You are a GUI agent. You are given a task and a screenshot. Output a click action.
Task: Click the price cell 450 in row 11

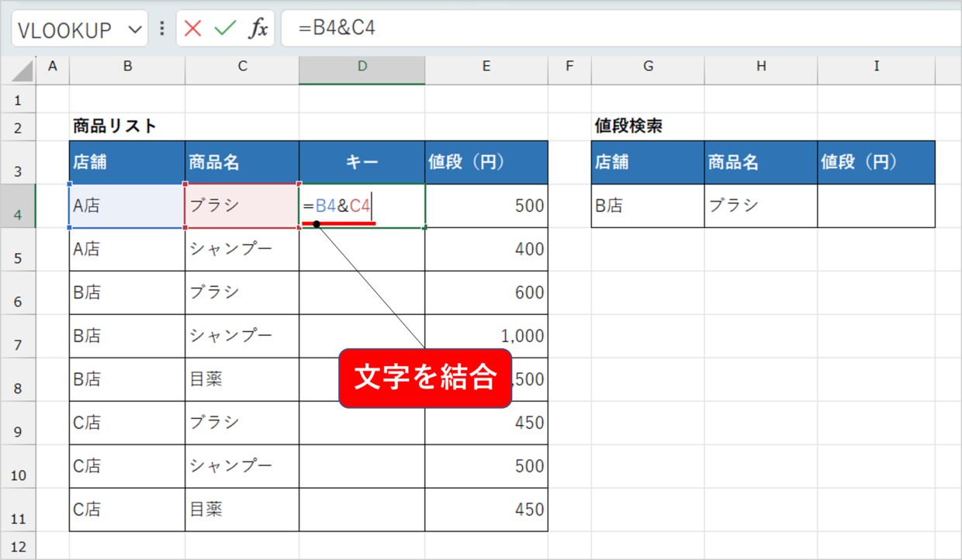coord(486,510)
